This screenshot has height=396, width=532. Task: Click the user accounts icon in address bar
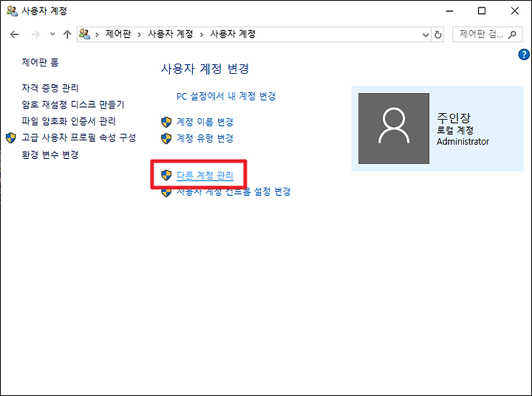click(84, 34)
